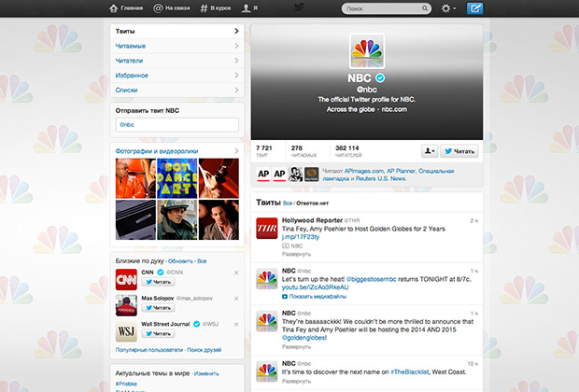This screenshot has height=392, width=579.
Task: Open the В курсе discover tab
Action: 216,8
